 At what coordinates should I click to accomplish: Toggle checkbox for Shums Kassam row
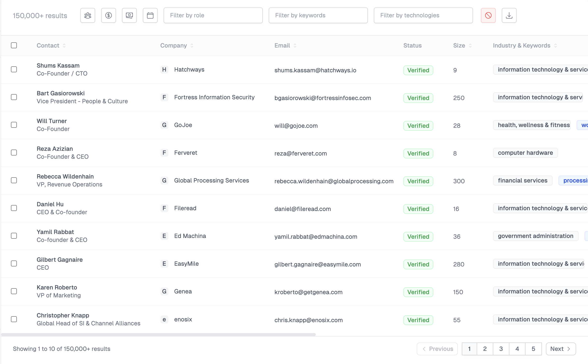[x=14, y=69]
